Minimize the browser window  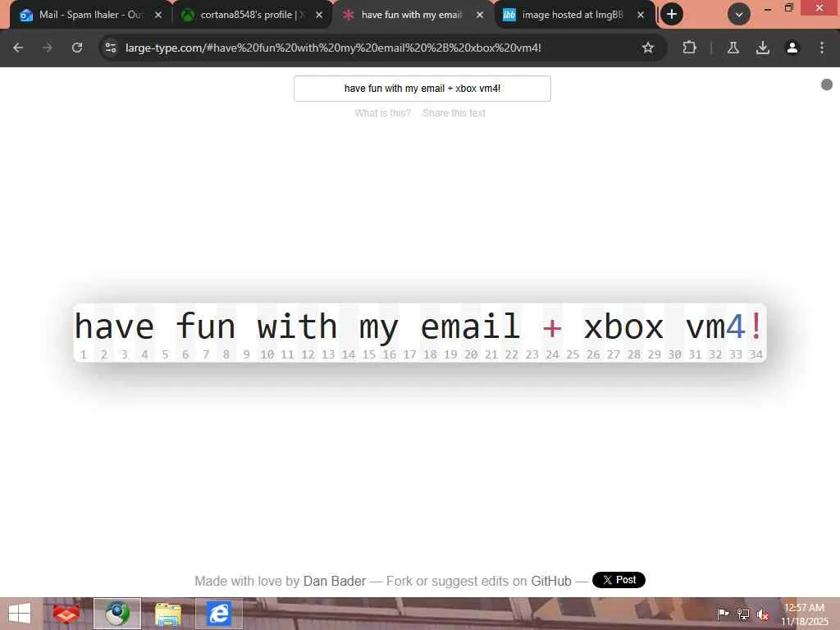tap(768, 8)
